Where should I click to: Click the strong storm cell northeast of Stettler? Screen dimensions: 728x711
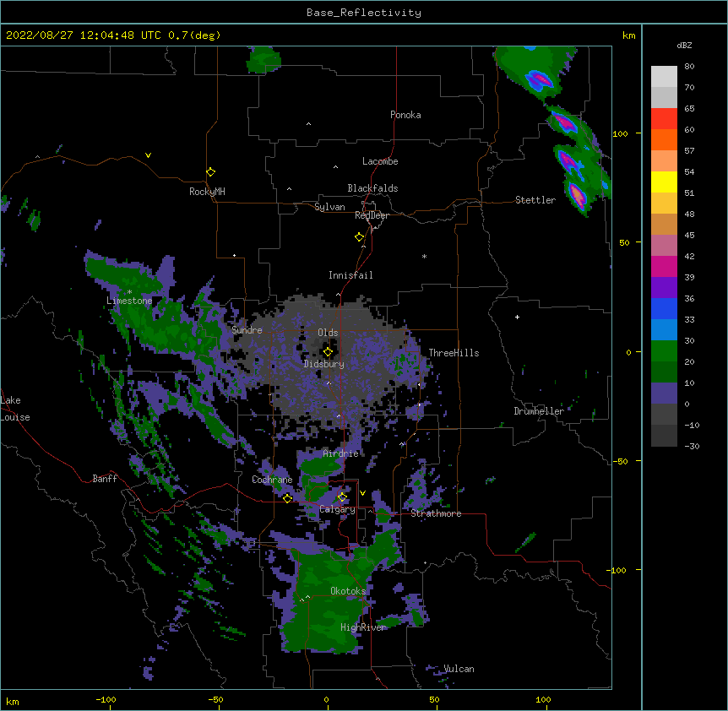(578, 195)
